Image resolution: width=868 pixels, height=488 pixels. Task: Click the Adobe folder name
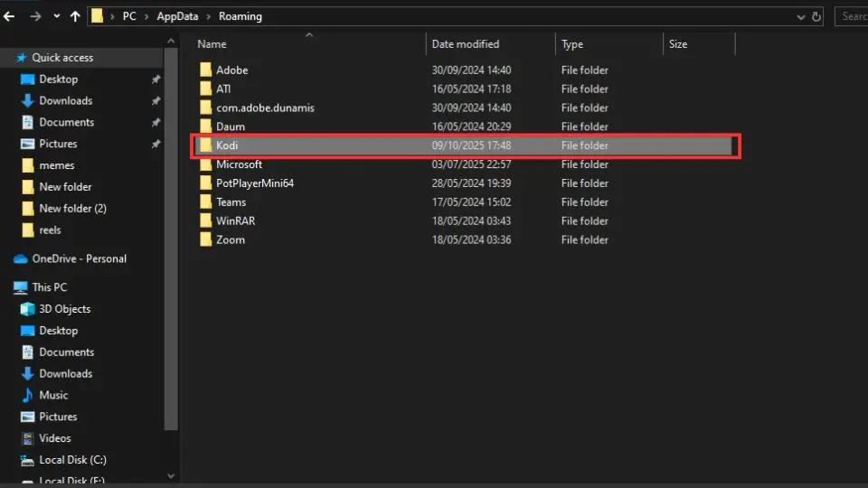click(232, 70)
